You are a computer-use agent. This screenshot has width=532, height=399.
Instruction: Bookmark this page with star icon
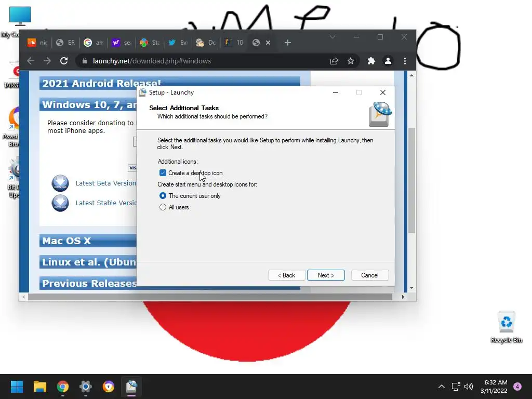tap(351, 61)
